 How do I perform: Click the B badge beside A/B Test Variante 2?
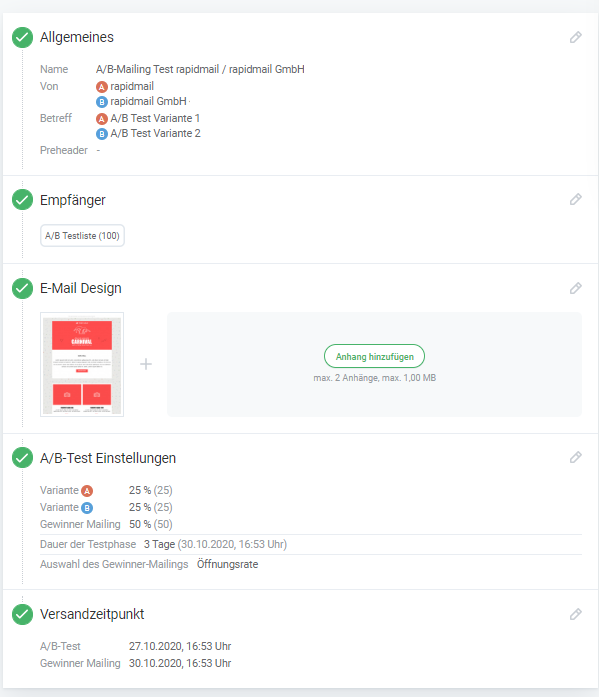(x=102, y=134)
